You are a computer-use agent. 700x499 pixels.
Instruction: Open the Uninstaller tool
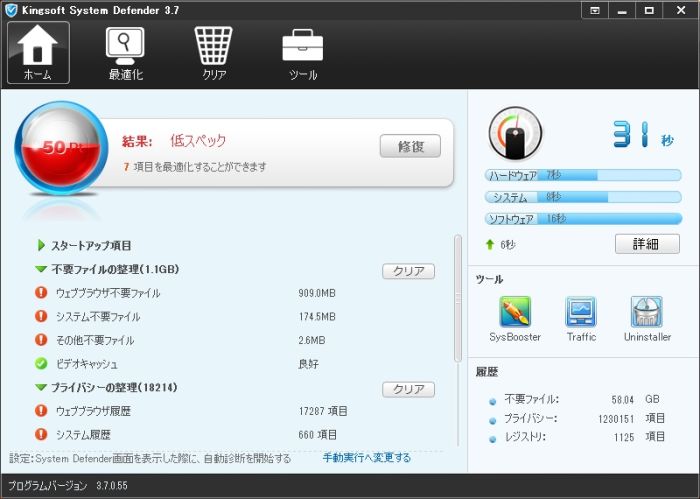pyautogui.click(x=646, y=313)
